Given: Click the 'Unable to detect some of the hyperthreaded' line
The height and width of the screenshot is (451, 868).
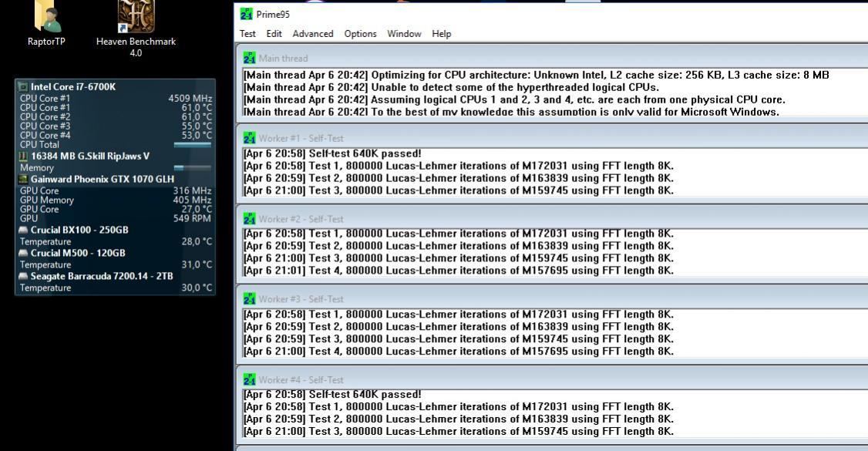Looking at the screenshot, I should (451, 87).
